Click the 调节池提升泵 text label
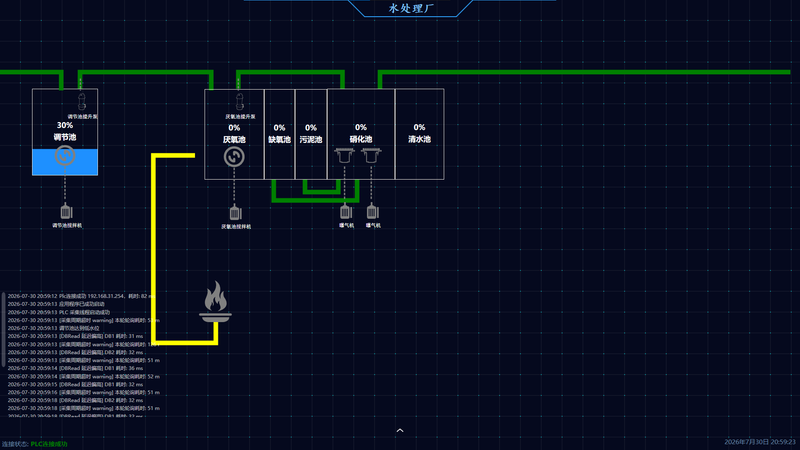Screen dimensions: 800x450 83,116
